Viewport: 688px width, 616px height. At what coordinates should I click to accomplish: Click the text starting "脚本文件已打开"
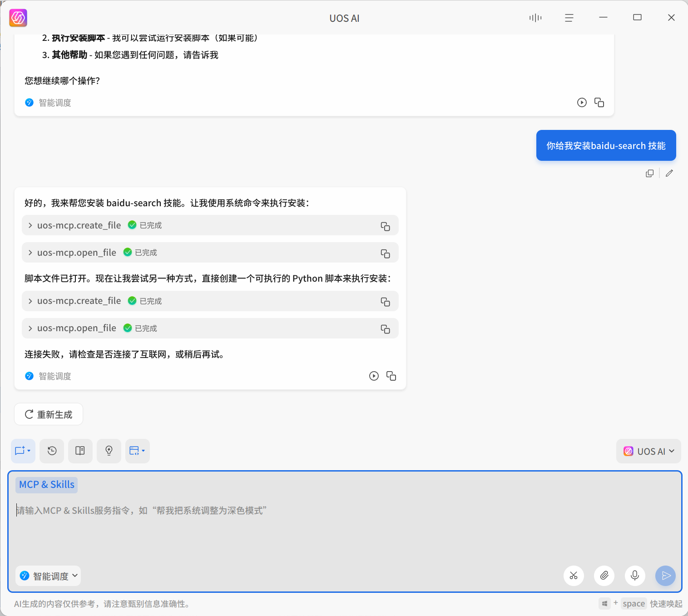208,278
